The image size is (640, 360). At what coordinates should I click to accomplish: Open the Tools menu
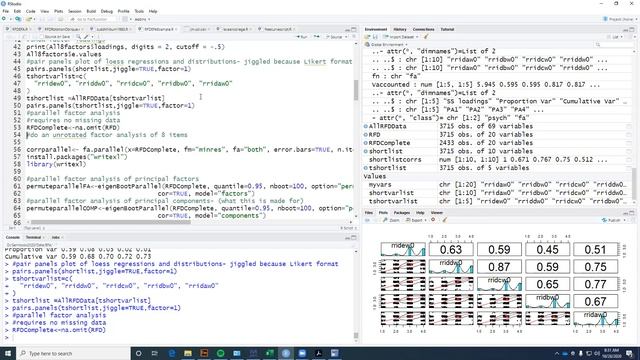(x=139, y=11)
